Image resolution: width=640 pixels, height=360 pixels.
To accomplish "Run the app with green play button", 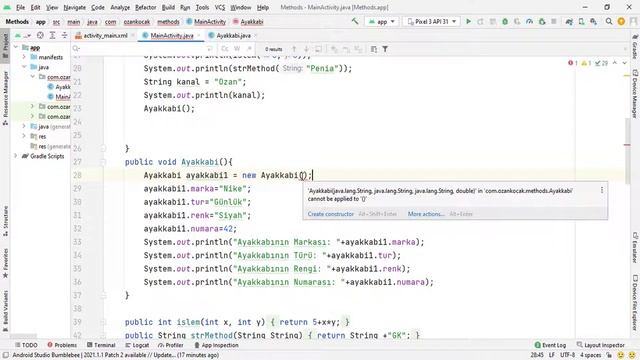I will 469,22.
